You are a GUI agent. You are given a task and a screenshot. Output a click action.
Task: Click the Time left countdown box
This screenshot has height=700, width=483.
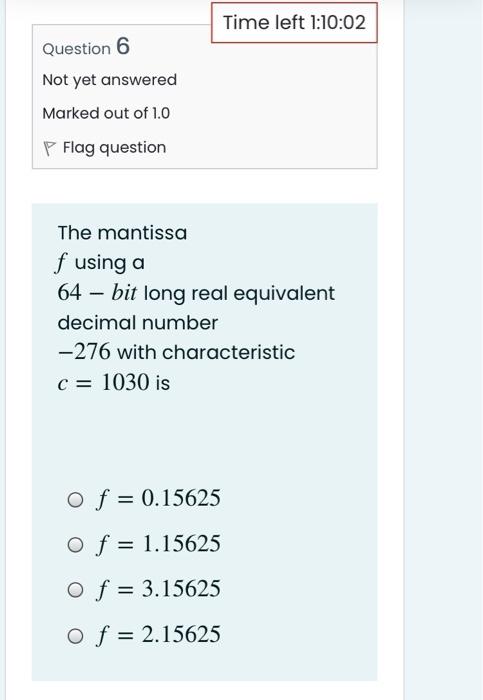[294, 23]
